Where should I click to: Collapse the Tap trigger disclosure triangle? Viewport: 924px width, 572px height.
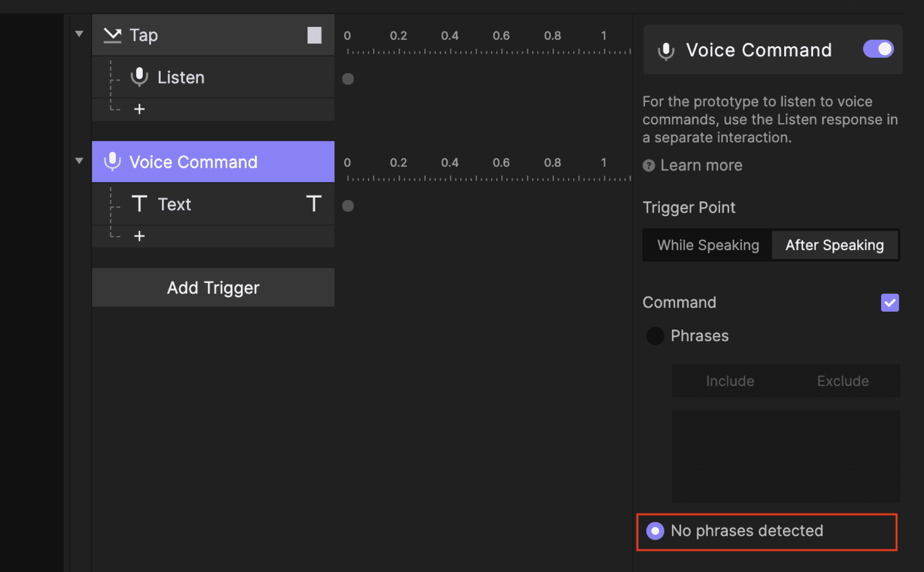coord(79,34)
